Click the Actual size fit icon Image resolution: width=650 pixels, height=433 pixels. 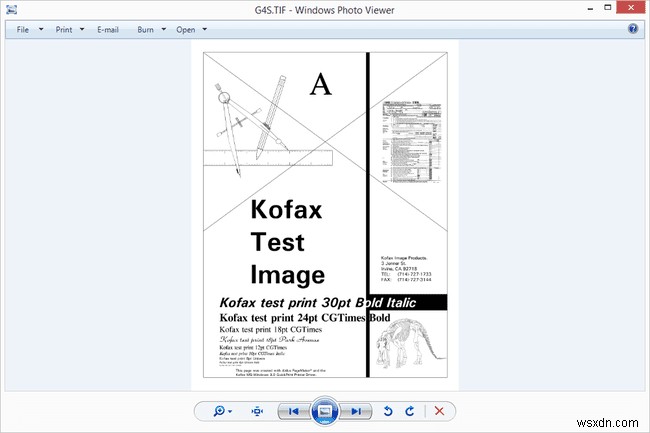click(x=257, y=411)
